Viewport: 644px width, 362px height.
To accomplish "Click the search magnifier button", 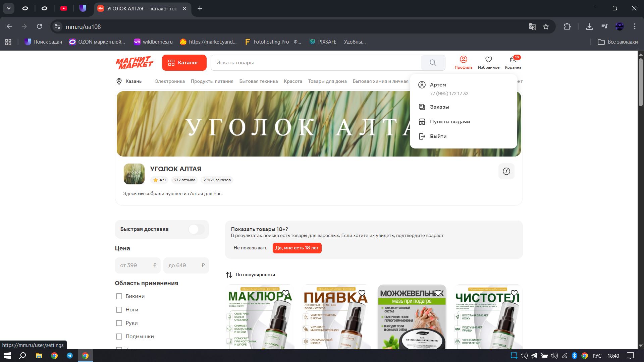I will coord(433,63).
